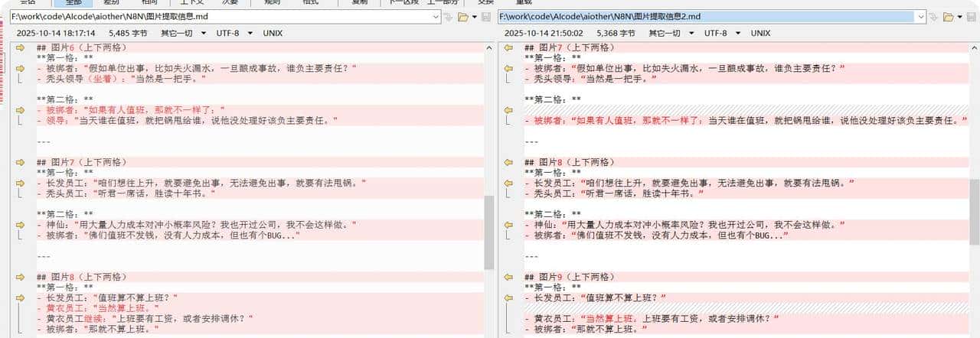Image resolution: width=980 pixels, height=338 pixels.
Task: Click left timestamp '2025-10-14 18:17:14'
Action: pyautogui.click(x=56, y=33)
